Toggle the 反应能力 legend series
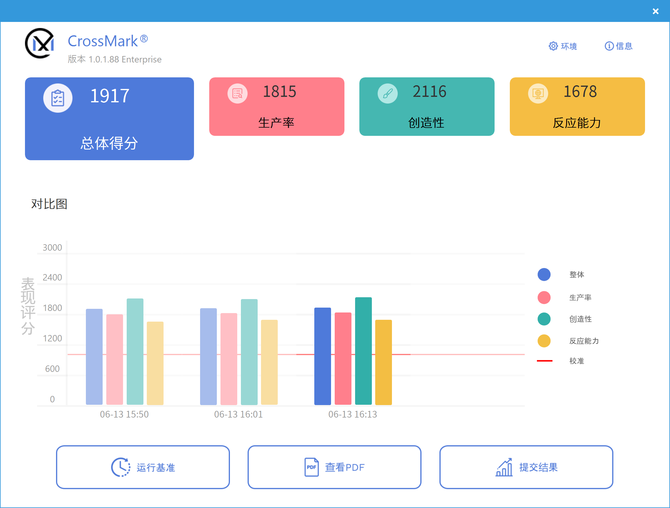670x508 pixels. 544,341
